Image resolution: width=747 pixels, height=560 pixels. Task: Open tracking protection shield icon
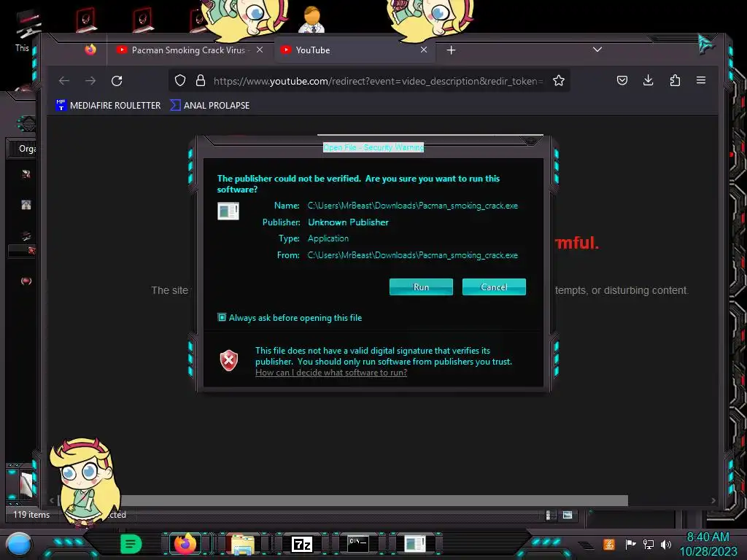[x=180, y=81]
